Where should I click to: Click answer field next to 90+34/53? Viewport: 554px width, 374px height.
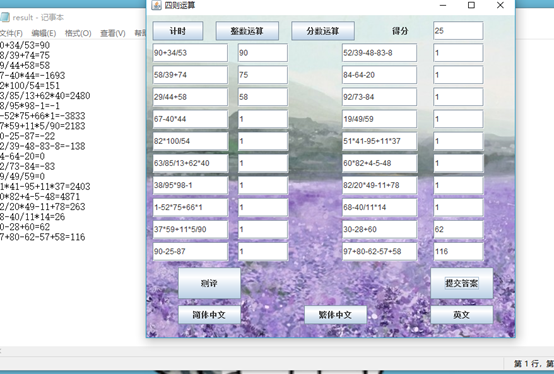(x=263, y=53)
